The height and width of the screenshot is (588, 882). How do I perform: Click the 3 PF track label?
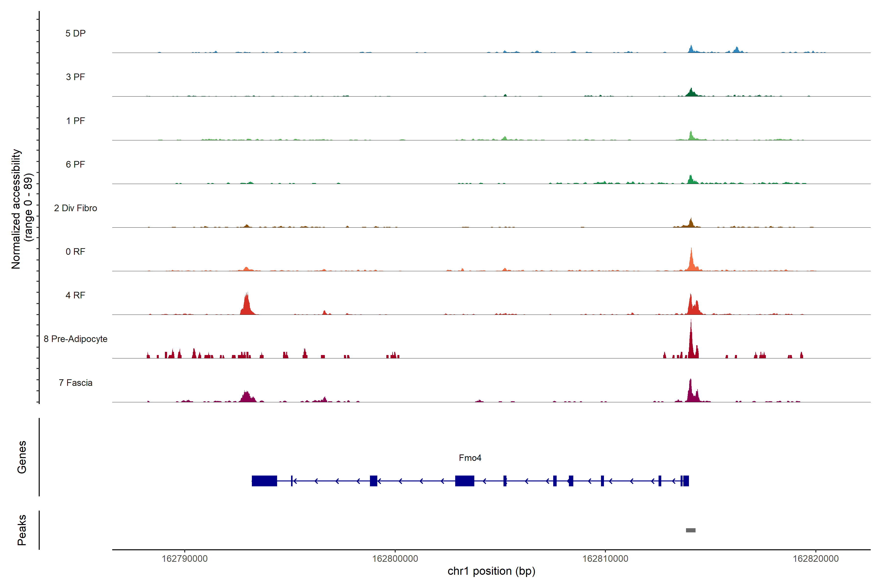coord(75,77)
